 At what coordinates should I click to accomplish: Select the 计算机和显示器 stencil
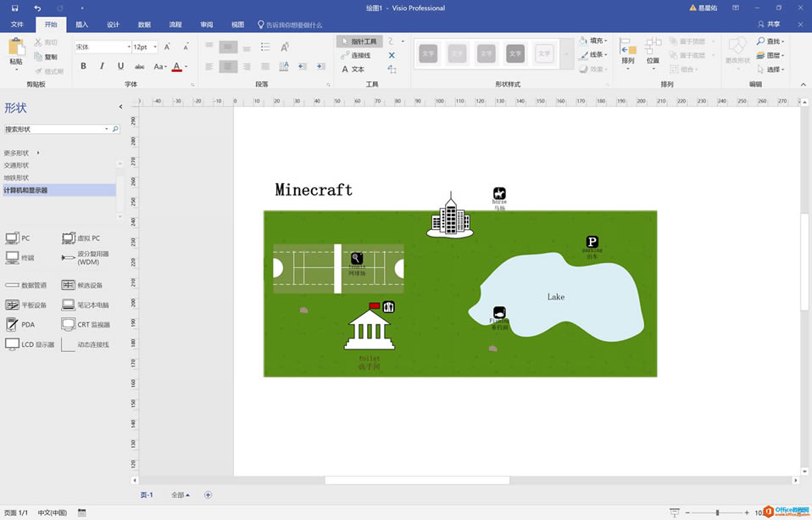[59, 190]
